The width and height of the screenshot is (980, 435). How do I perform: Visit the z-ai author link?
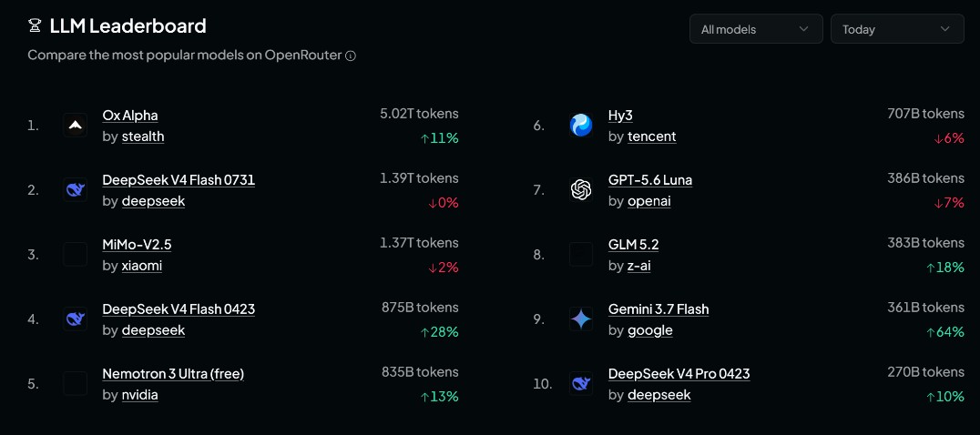tap(639, 266)
